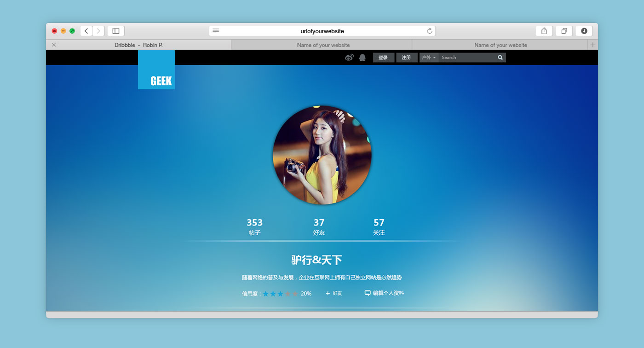This screenshot has width=644, height=348.
Task: Click the green fullscreen window button
Action: pos(72,31)
